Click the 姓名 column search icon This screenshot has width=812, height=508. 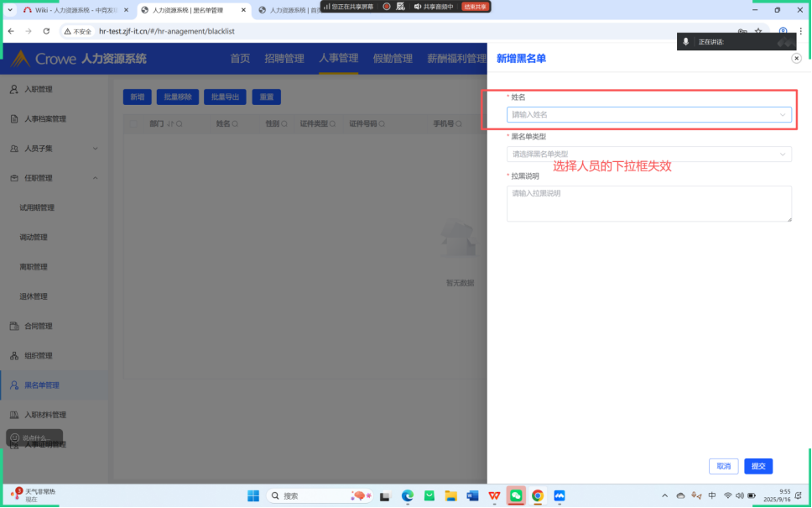tap(235, 124)
